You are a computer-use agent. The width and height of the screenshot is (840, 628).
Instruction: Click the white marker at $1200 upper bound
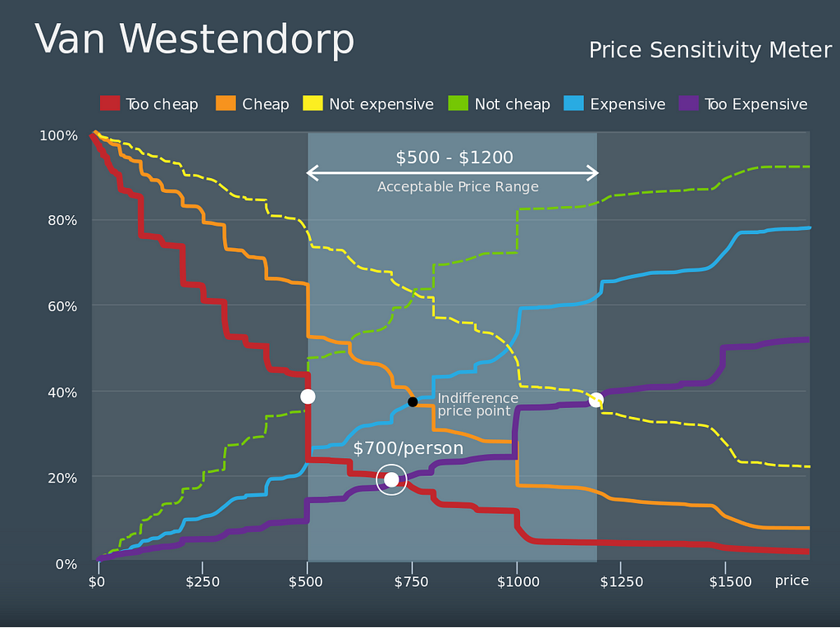coord(596,400)
